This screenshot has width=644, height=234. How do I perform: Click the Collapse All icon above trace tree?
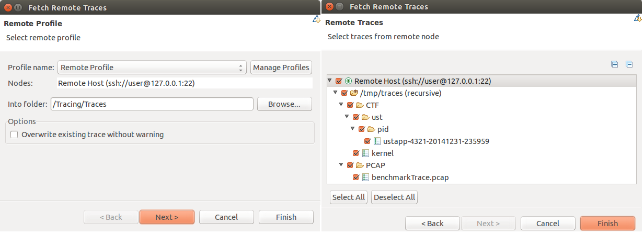[629, 64]
